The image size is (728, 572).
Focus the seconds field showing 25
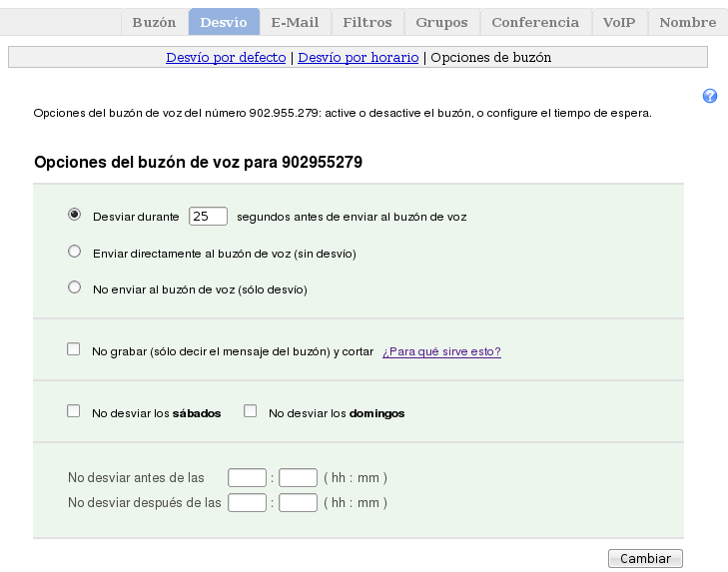pos(208,216)
